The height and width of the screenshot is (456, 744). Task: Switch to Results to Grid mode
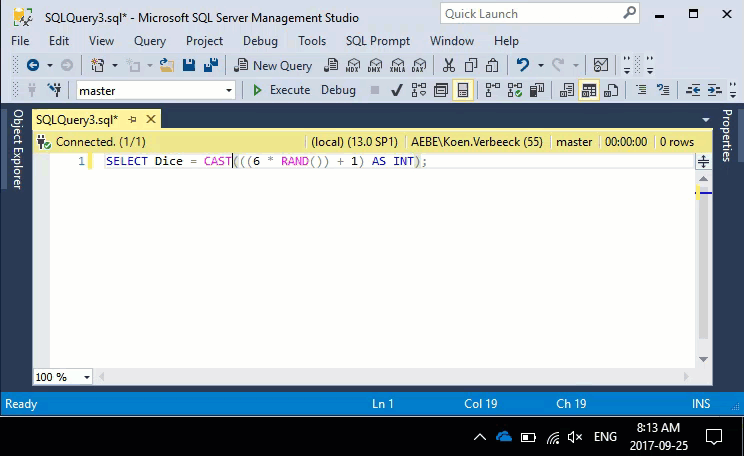589,90
